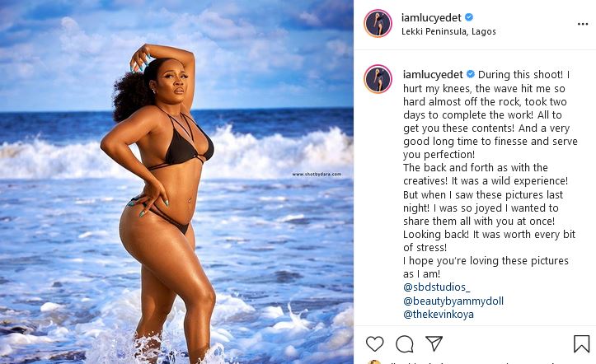This screenshot has width=596, height=364.
Task: Click the www.shotbydara.com watermark on photo
Action: 317,175
